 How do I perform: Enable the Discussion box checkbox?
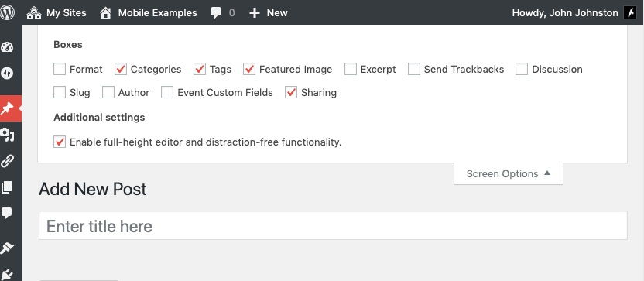pyautogui.click(x=522, y=69)
